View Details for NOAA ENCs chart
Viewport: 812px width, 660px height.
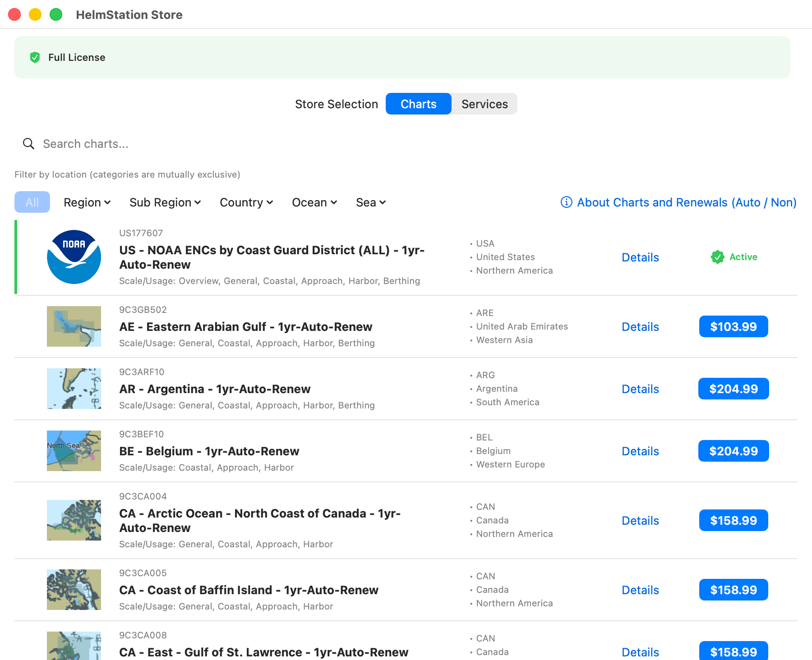(x=640, y=257)
